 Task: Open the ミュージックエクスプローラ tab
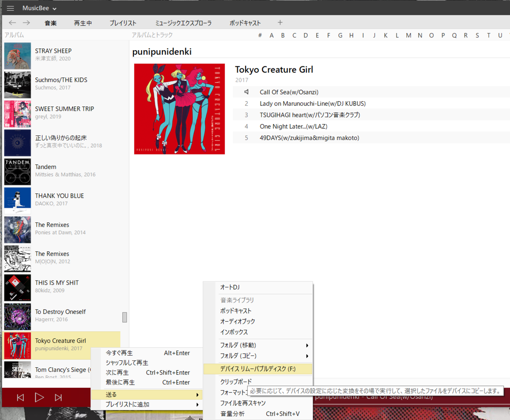183,23
